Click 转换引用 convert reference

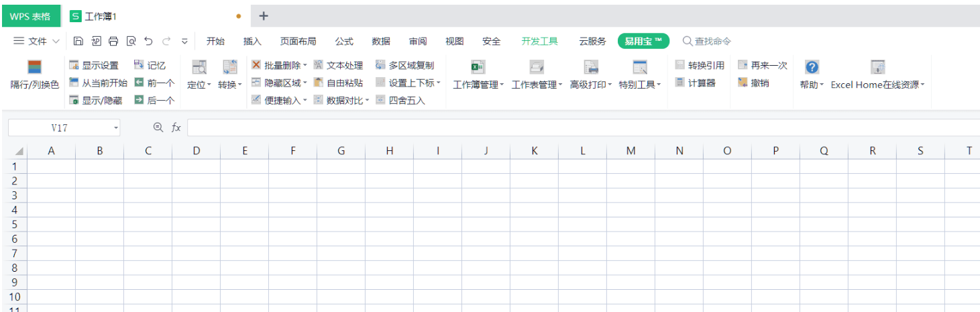tap(700, 65)
